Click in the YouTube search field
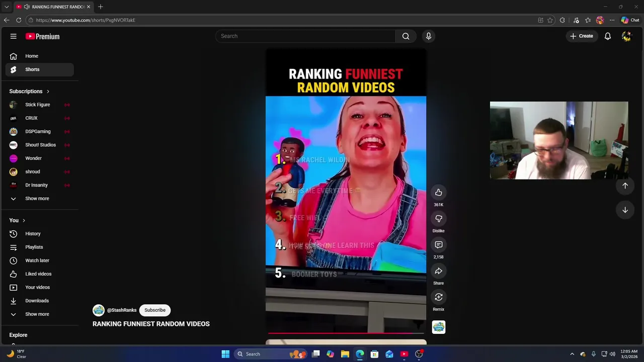Screen dimensions: 644x362 [x=305, y=36]
